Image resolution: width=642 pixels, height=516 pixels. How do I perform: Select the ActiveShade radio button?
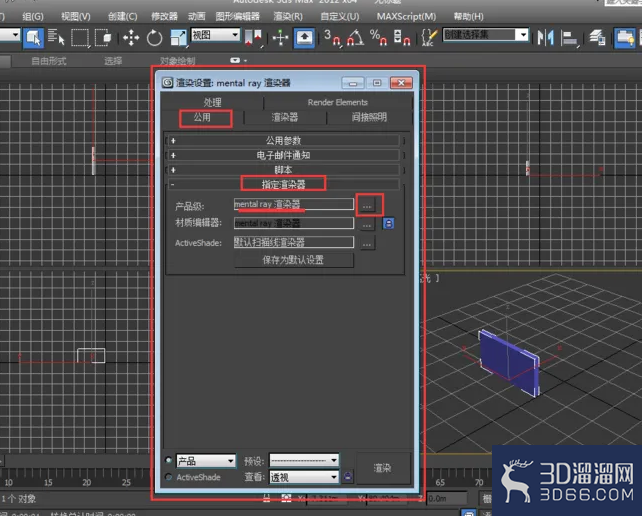168,477
